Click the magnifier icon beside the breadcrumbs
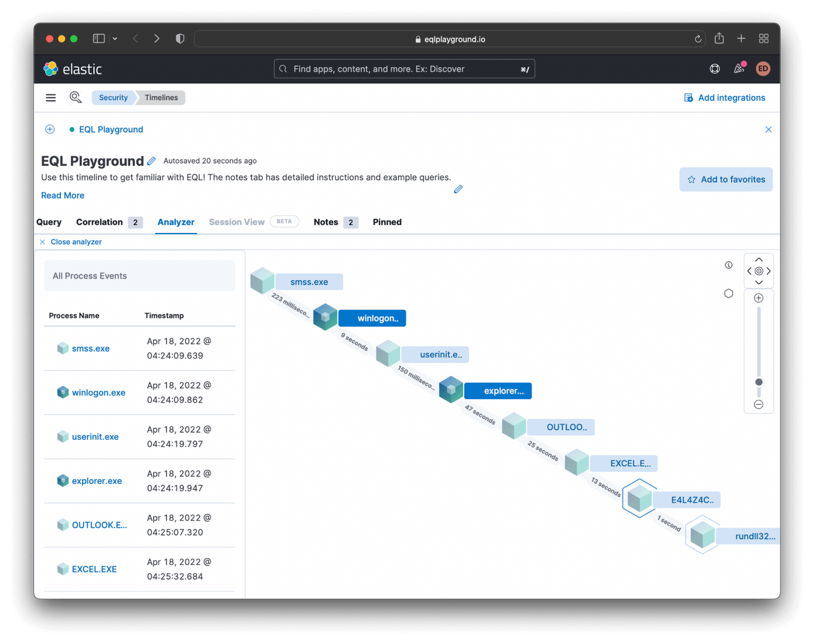This screenshot has width=814, height=644. click(75, 97)
